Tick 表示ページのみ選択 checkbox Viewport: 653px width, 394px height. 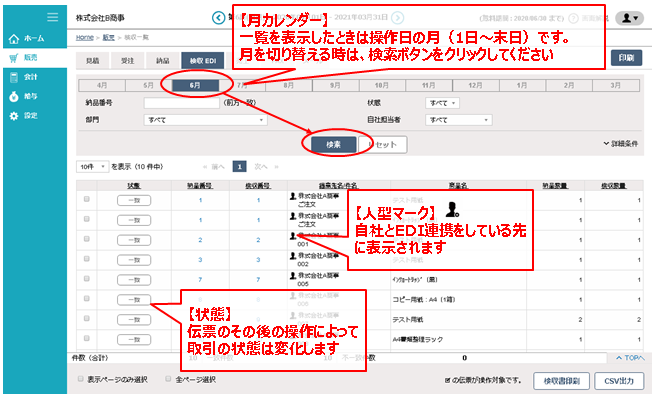point(80,379)
